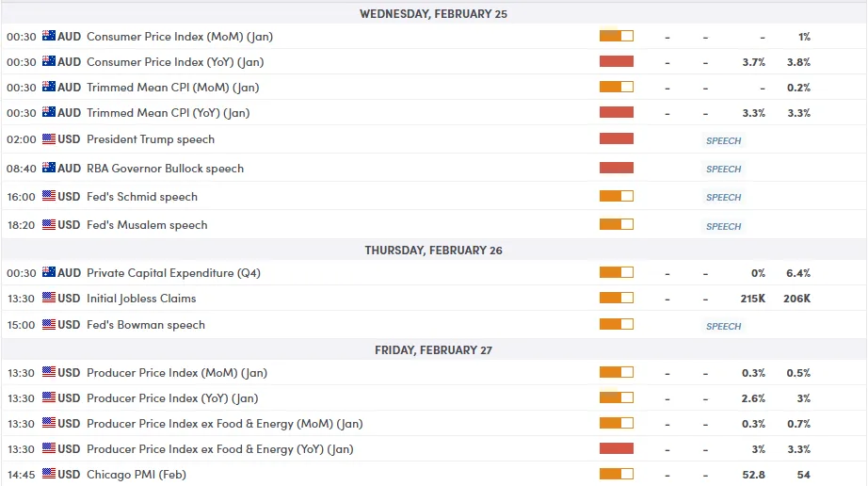This screenshot has height=486, width=868.
Task: Click the red impact bar for Producer Price Index ex Food & Energy (YoY)
Action: 617,449
